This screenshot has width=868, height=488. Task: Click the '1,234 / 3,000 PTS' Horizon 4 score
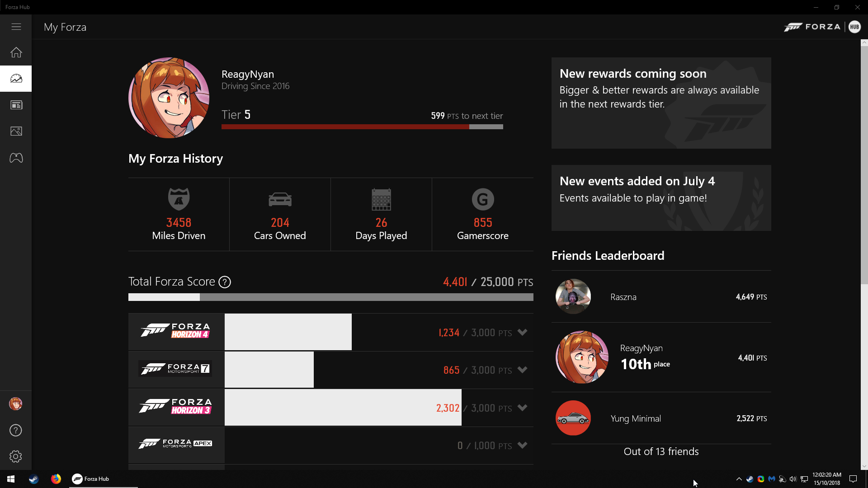[475, 333]
